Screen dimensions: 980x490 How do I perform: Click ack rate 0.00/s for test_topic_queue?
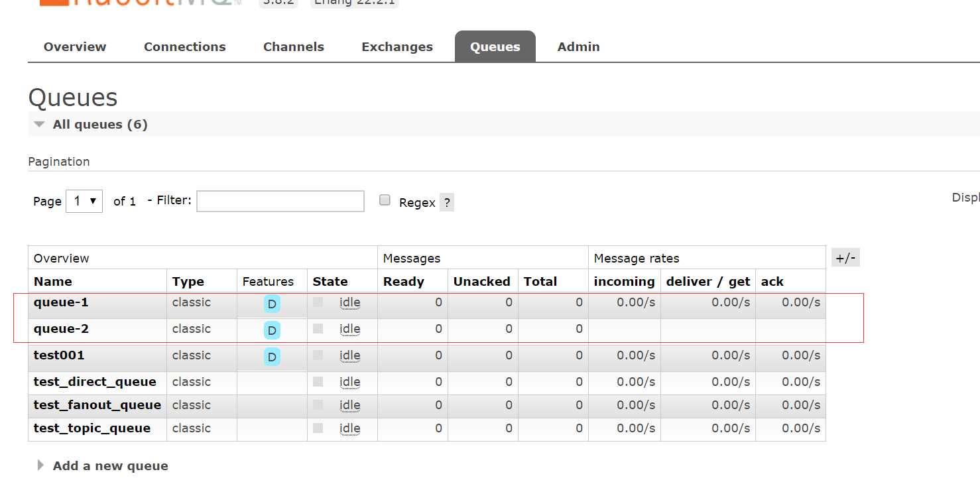[x=801, y=428]
